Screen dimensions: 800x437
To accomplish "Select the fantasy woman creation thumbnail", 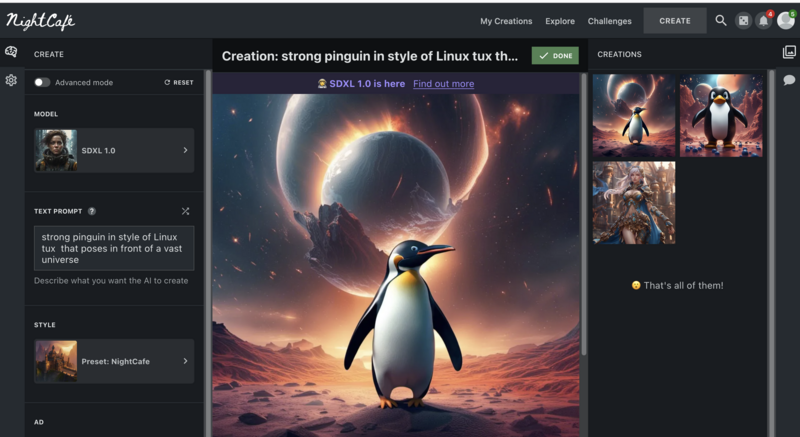I will tap(633, 203).
